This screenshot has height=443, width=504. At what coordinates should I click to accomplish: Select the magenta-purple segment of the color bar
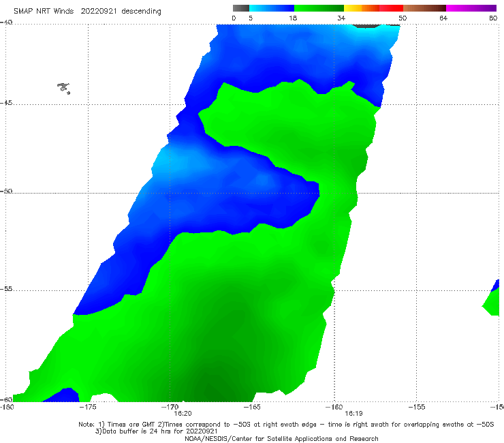(471, 8)
